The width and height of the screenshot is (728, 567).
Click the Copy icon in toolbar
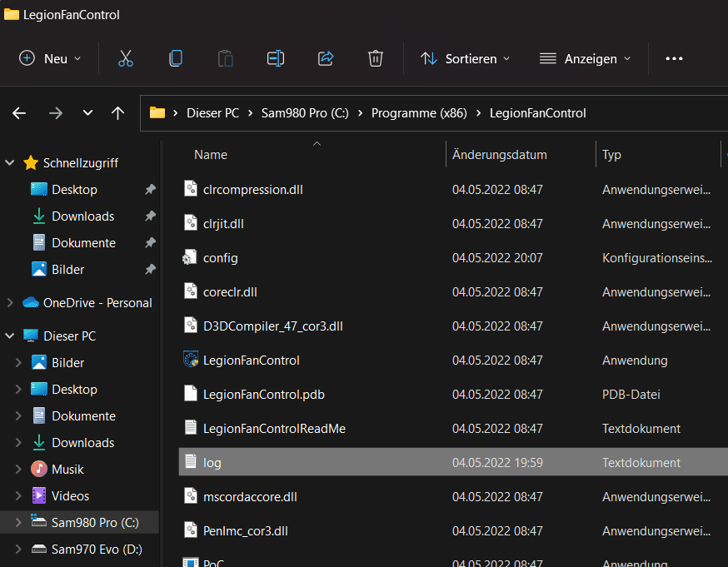click(x=175, y=58)
